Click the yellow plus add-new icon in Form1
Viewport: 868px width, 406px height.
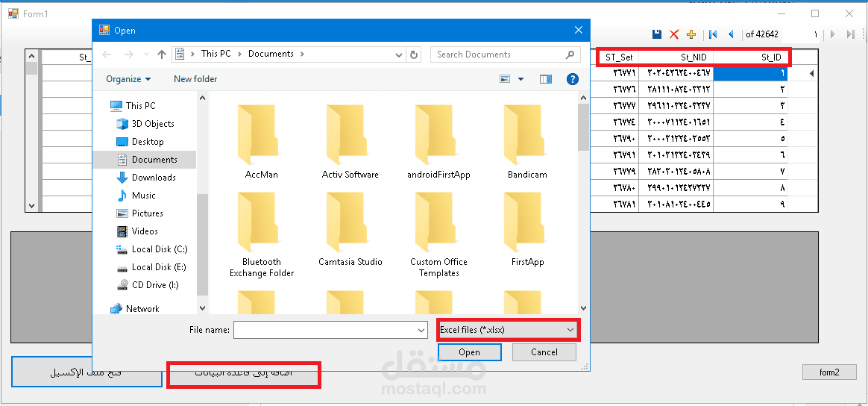pyautogui.click(x=691, y=34)
